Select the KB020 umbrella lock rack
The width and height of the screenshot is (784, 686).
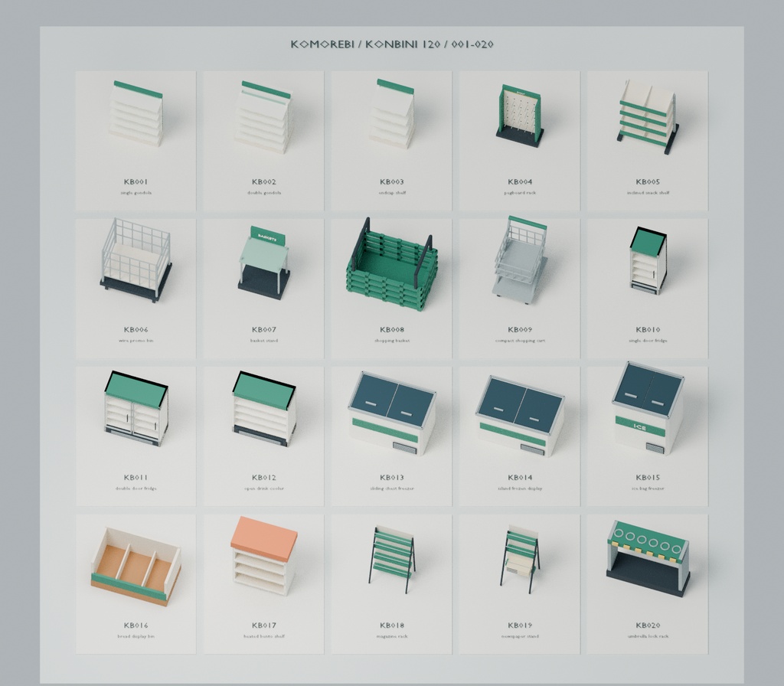(648, 584)
